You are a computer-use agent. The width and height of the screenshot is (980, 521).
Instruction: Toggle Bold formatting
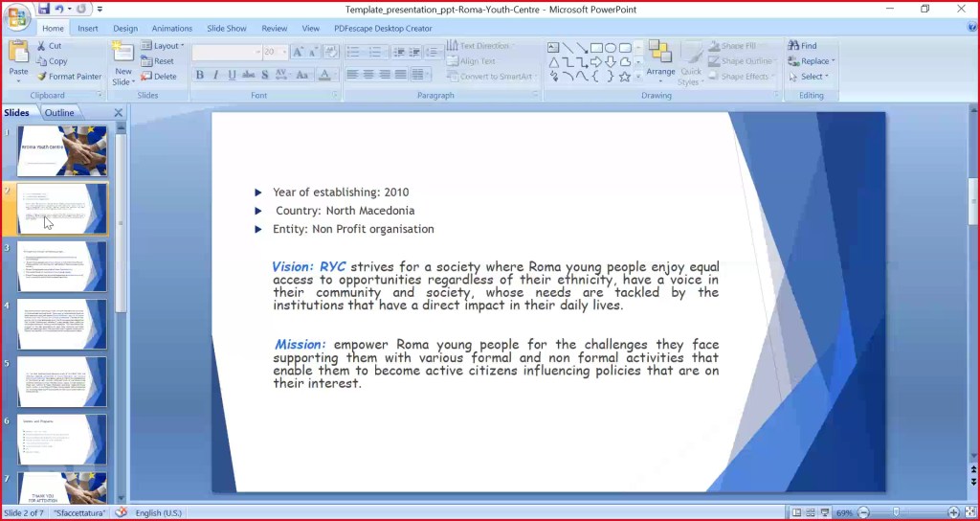click(200, 76)
